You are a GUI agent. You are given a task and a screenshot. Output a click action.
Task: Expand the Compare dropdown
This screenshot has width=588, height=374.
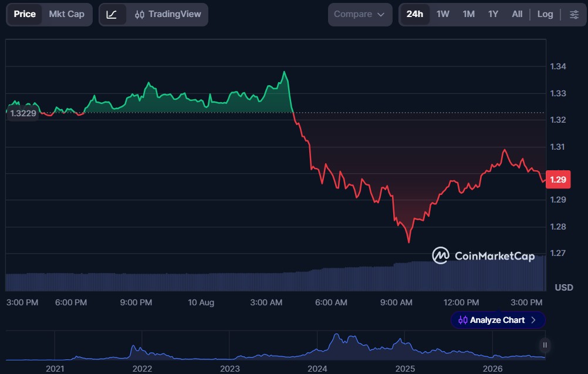[x=360, y=15]
